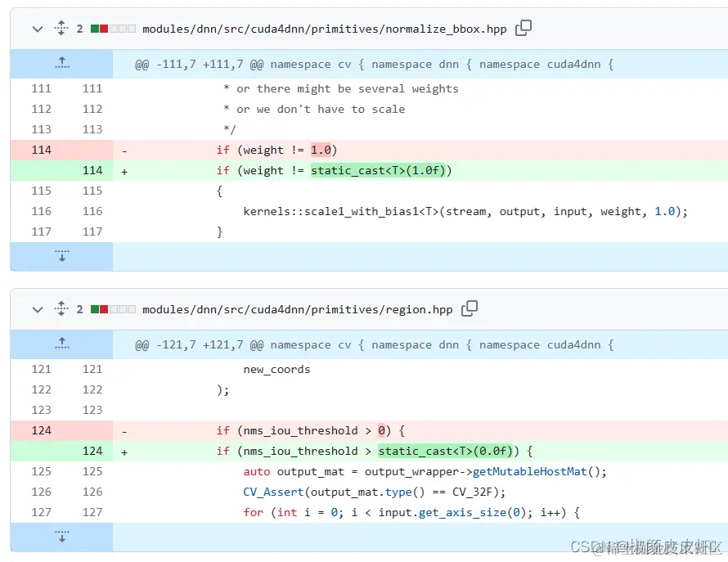Expand lines above line 121 hunk
This screenshot has width=728, height=562.
61,344
